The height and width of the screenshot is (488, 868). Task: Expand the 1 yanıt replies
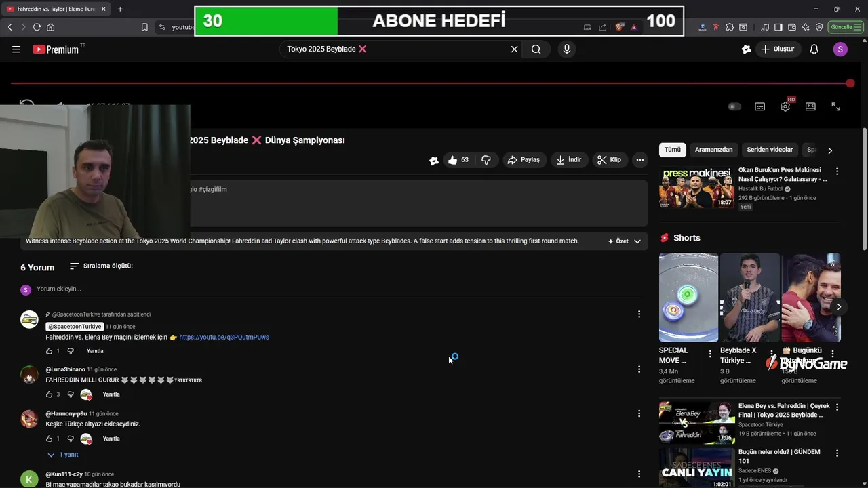coord(63,455)
